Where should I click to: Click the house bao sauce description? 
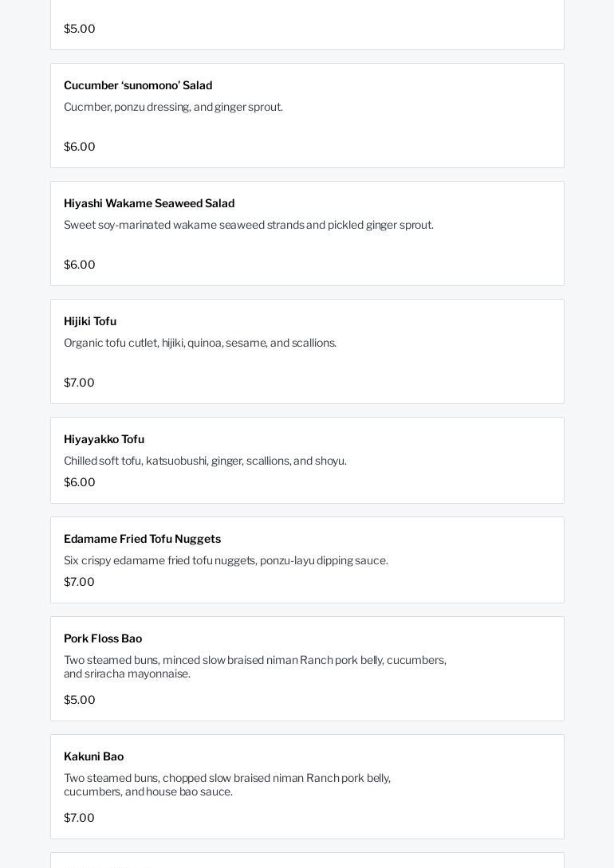point(226,784)
